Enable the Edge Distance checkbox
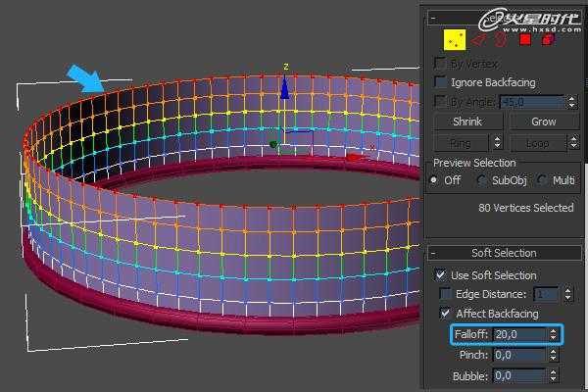The width and height of the screenshot is (588, 392). tap(445, 294)
